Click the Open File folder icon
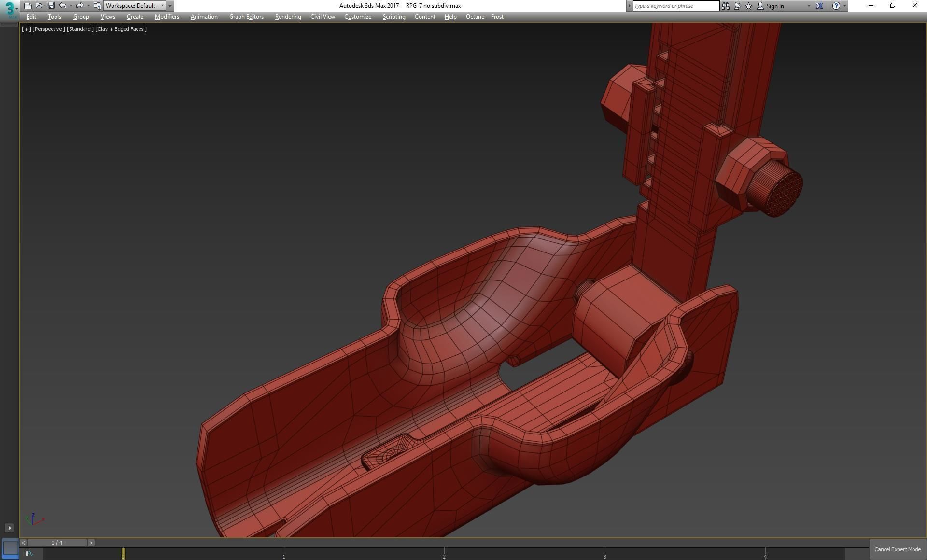The width and height of the screenshot is (927, 560). tap(40, 6)
